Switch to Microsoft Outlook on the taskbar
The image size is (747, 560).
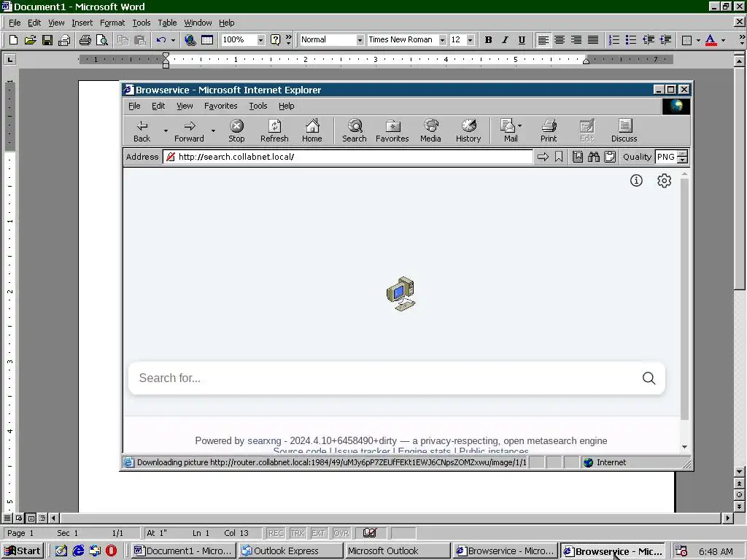[398, 551]
